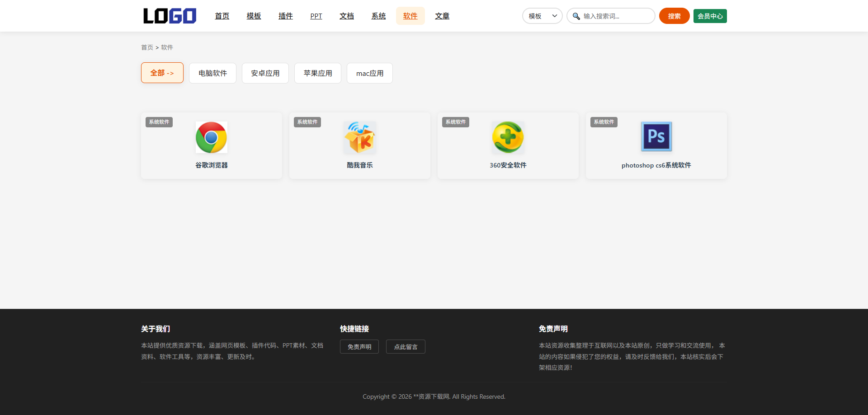Select the 全部 category filter
Image resolution: width=868 pixels, height=415 pixels.
162,73
